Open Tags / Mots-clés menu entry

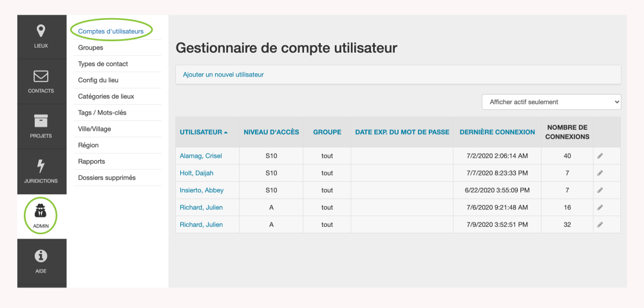104,113
